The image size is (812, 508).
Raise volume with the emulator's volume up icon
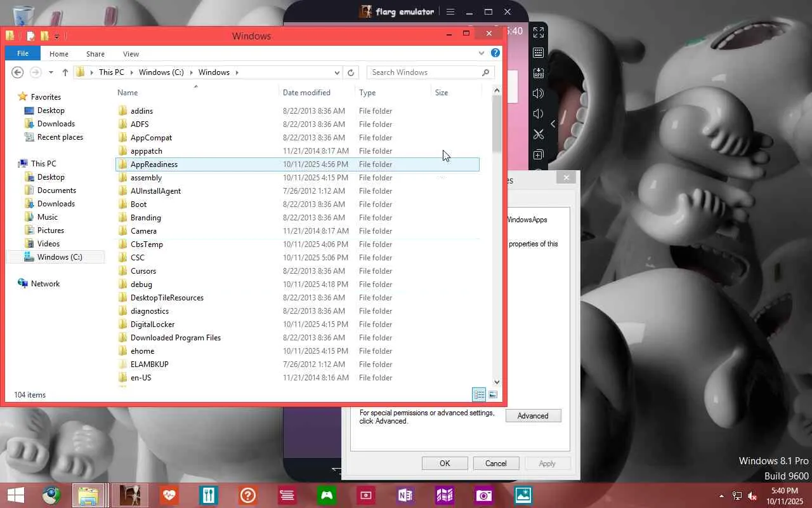(538, 93)
